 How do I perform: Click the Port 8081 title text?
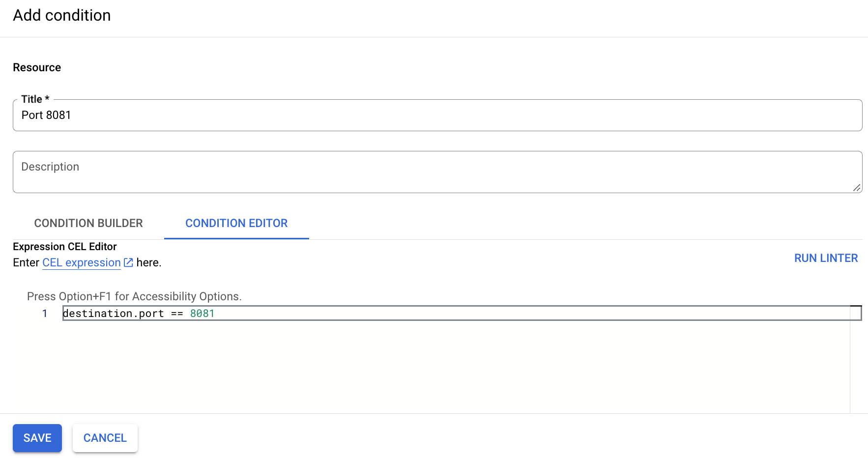click(x=46, y=115)
